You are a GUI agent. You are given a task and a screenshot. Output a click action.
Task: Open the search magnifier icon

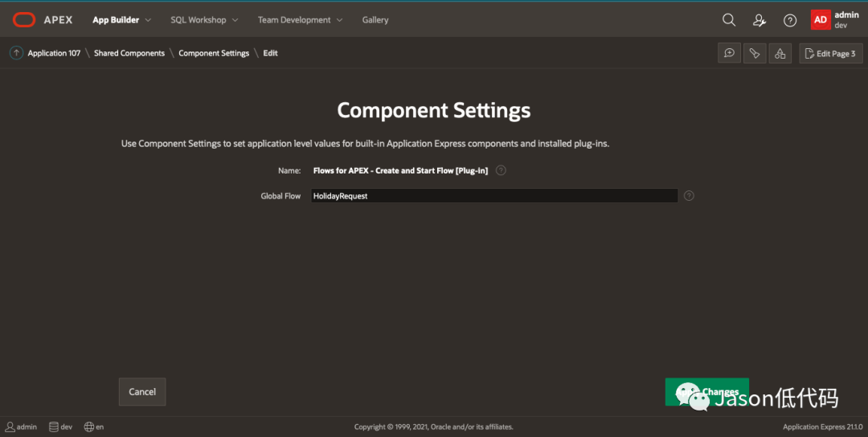click(x=729, y=20)
